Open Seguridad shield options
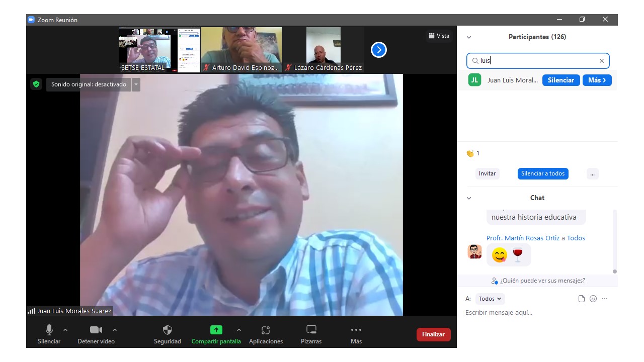Screen dimensions: 644x362 [x=168, y=334]
